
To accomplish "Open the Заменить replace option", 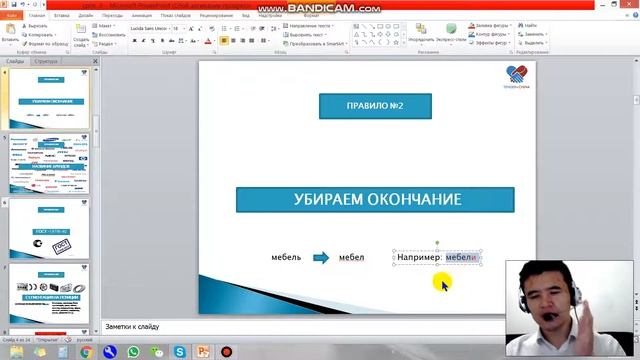I will point(532,34).
